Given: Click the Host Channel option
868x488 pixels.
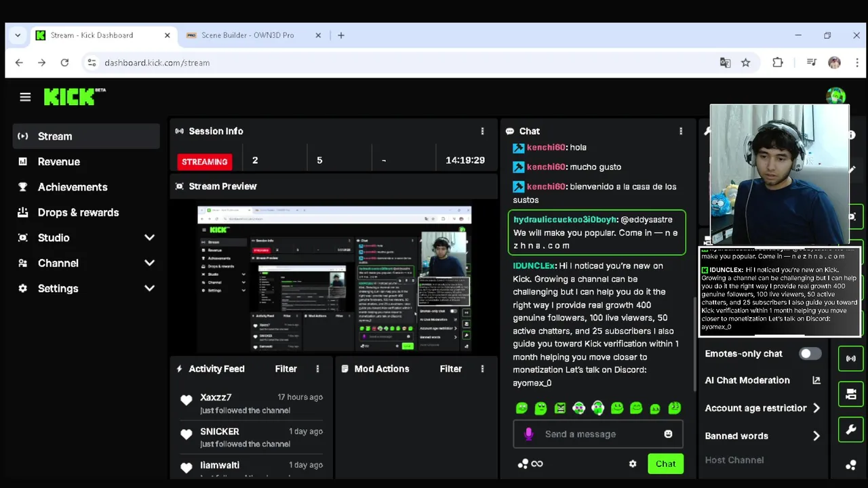Looking at the screenshot, I should [x=734, y=460].
